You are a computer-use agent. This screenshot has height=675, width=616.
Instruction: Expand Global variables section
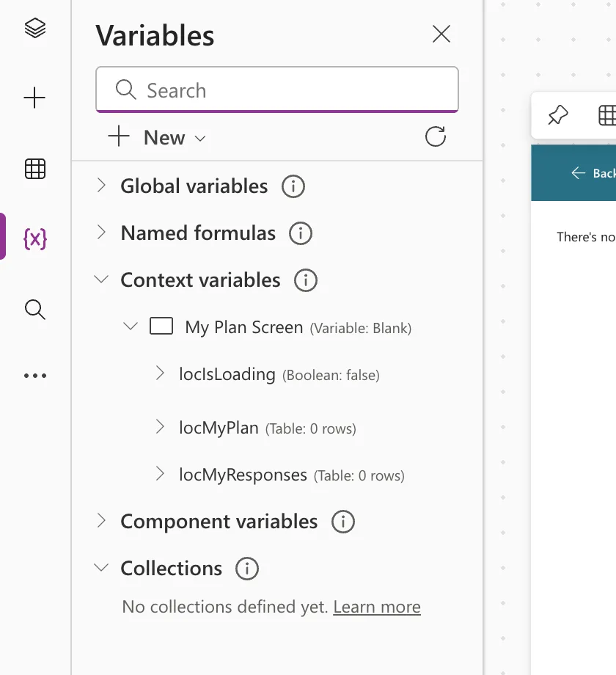(101, 185)
